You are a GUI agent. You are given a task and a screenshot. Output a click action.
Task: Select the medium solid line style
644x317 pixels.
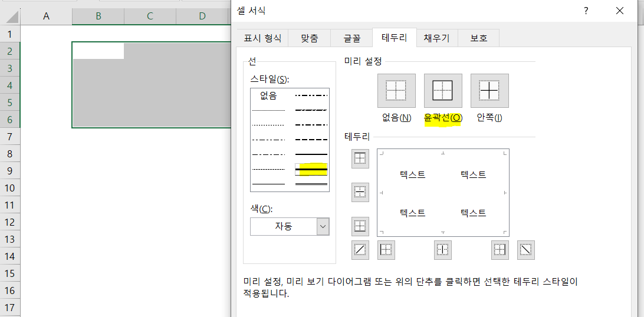click(x=311, y=154)
